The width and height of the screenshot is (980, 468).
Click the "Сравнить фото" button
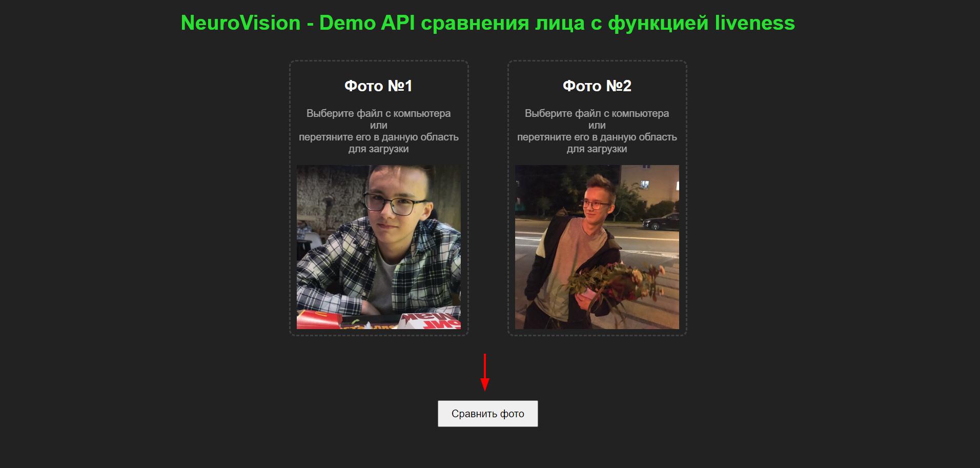coord(487,414)
